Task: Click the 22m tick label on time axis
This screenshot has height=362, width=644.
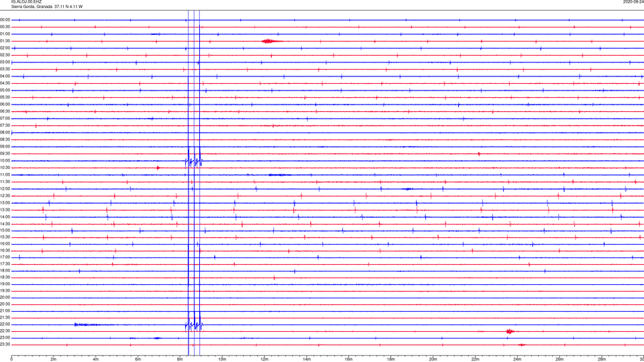Action: tap(475, 359)
